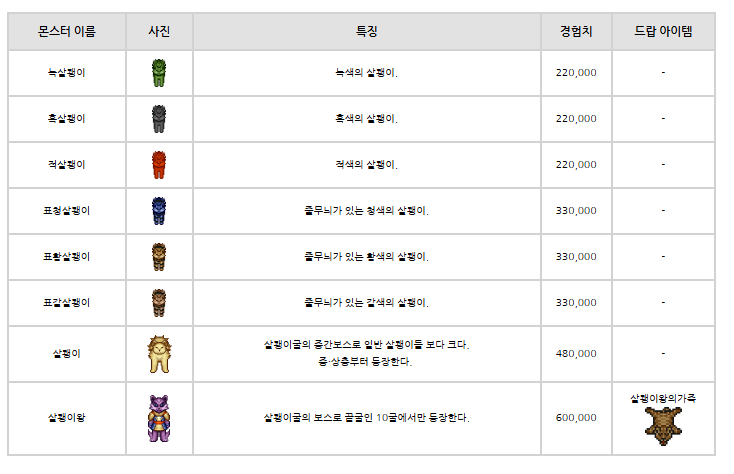Image resolution: width=734 pixels, height=474 pixels.
Task: Click the 살쾡이왕 name cell
Action: (67, 418)
